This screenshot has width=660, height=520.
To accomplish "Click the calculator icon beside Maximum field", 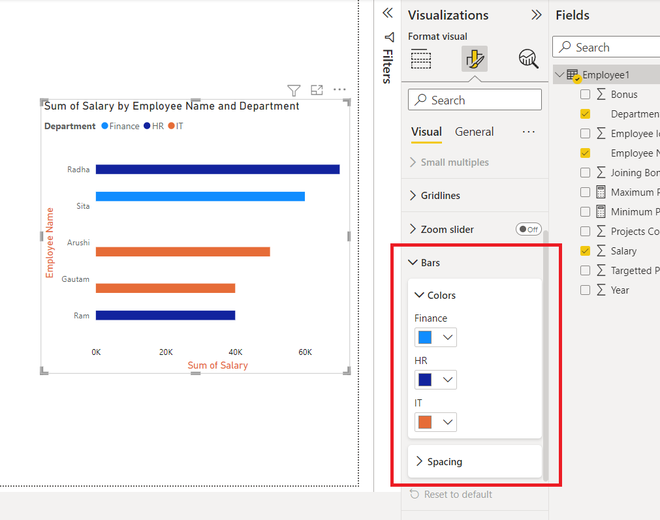I will click(601, 192).
